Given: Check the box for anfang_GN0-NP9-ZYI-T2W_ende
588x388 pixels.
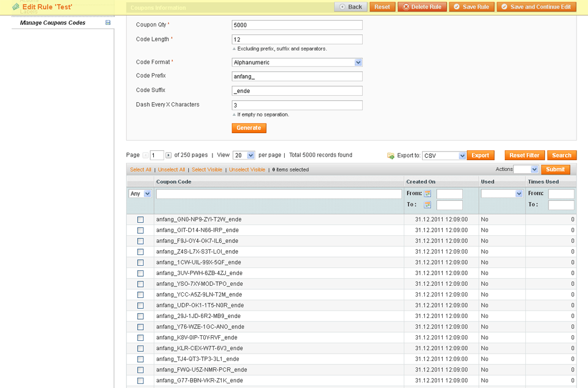Looking at the screenshot, I should click(x=140, y=220).
